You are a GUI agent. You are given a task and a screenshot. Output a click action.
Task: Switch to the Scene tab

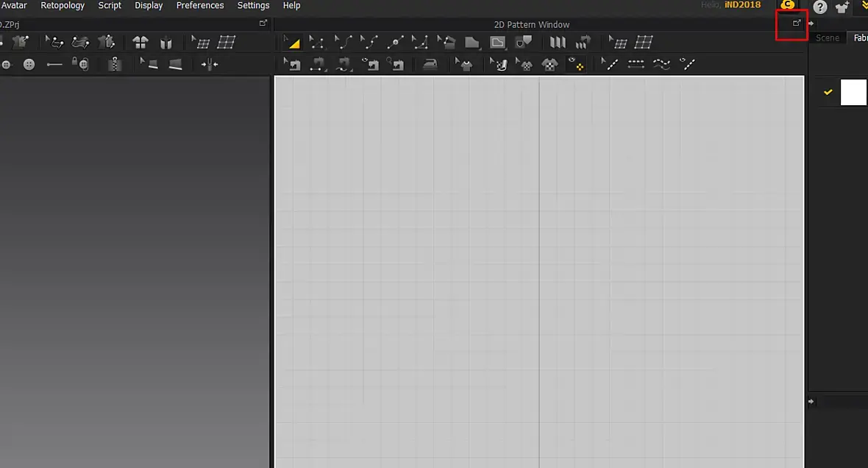(x=827, y=38)
